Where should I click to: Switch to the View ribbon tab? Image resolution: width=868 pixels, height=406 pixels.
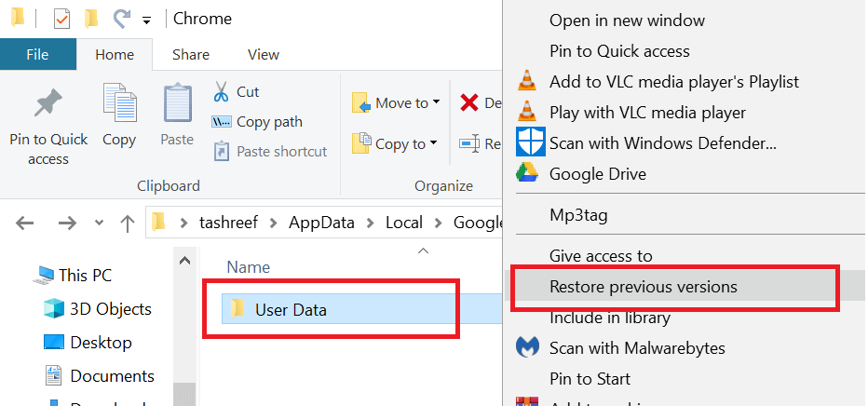pos(264,54)
